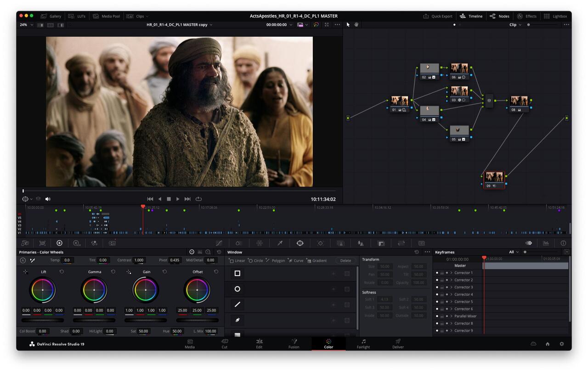Toggle loop playback
This screenshot has width=588, height=372.
[x=198, y=199]
